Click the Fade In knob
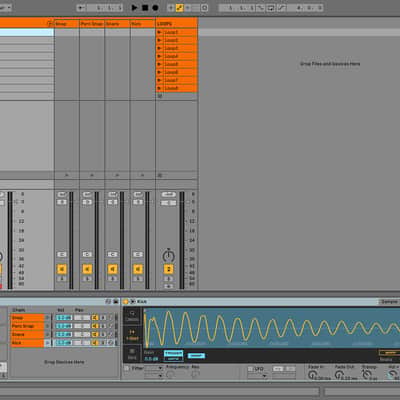Viewport: 400px width, 400px height. click(312, 375)
